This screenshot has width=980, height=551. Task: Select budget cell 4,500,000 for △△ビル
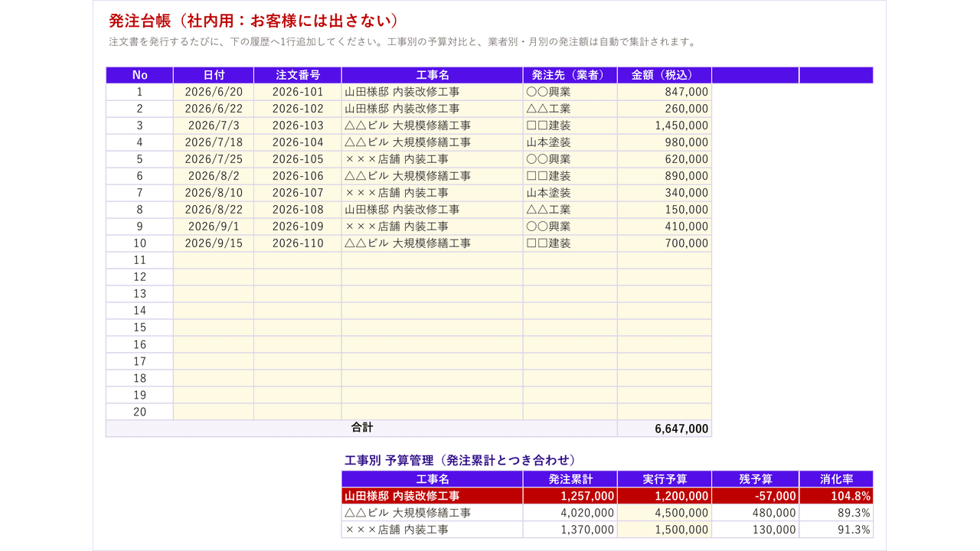(x=665, y=513)
